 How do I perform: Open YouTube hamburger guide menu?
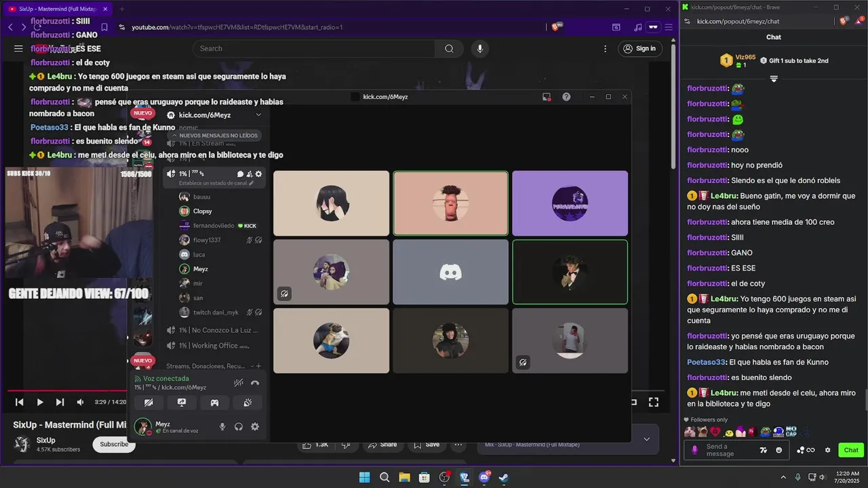pyautogui.click(x=18, y=48)
